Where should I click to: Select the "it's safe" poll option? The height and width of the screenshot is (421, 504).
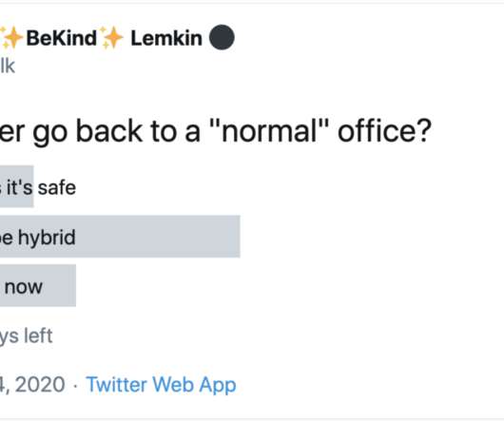(x=38, y=187)
